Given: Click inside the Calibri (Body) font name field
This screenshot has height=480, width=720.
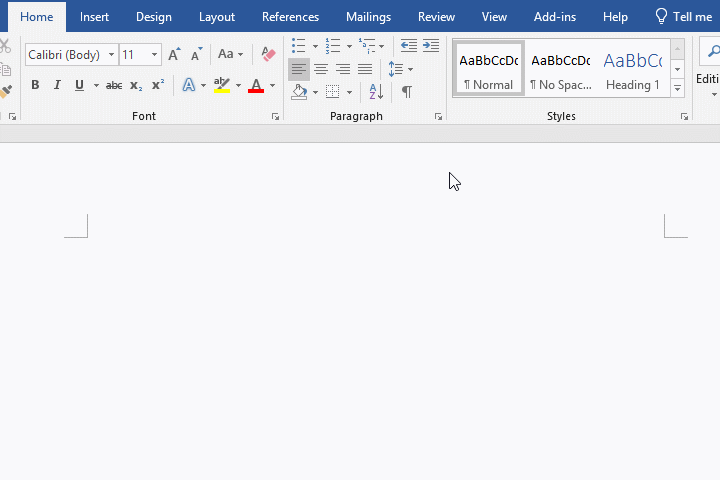Looking at the screenshot, I should (x=67, y=55).
